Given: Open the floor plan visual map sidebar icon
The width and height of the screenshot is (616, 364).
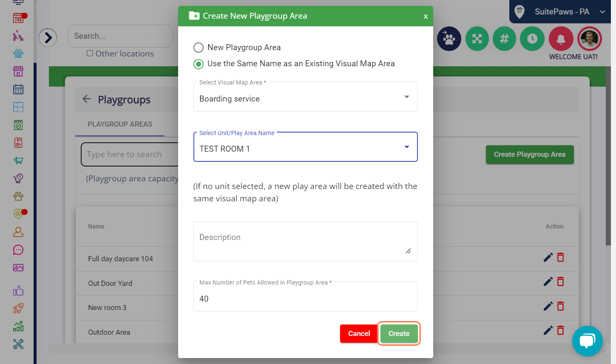Looking at the screenshot, I should (x=18, y=107).
